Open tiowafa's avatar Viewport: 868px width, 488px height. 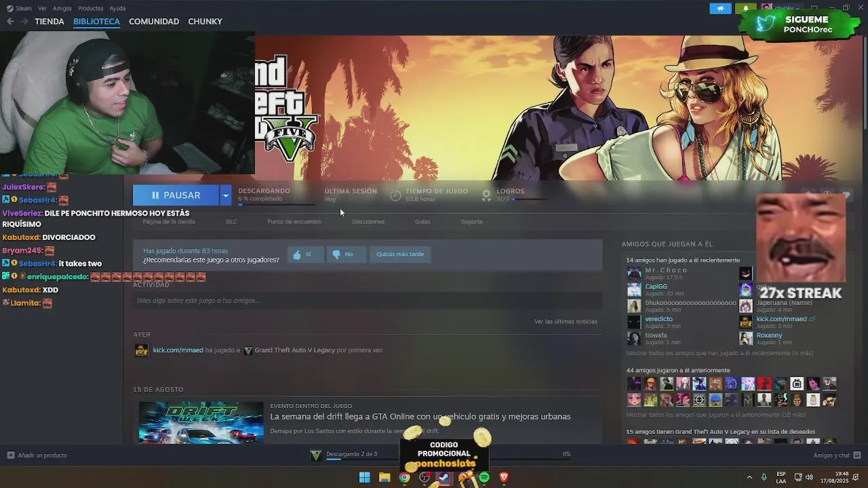tap(634, 338)
